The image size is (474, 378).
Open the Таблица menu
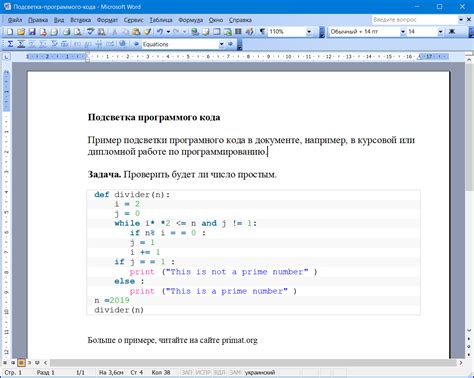(161, 20)
